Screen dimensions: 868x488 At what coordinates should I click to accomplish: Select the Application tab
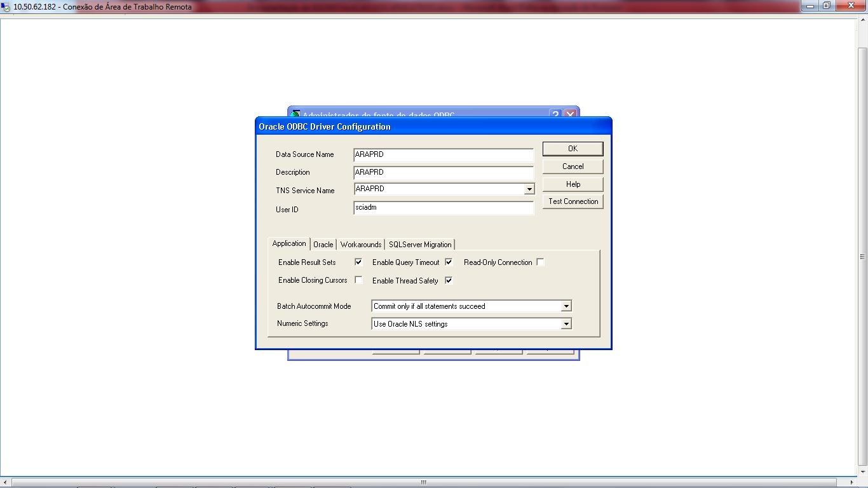click(289, 244)
